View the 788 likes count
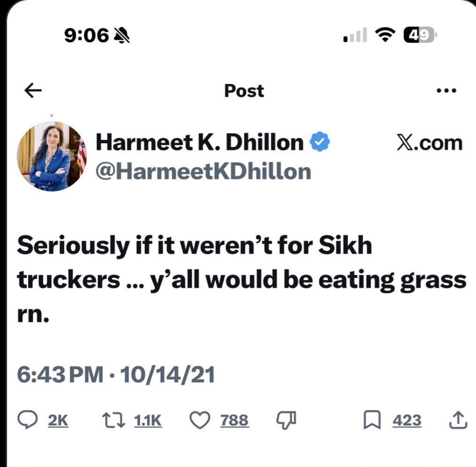 pos(234,421)
